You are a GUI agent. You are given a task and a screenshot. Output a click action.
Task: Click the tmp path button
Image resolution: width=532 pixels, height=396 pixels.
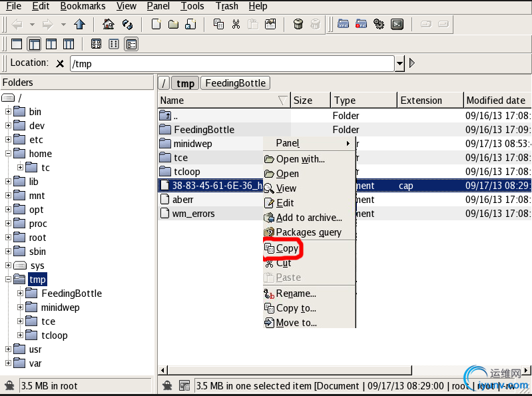point(185,83)
